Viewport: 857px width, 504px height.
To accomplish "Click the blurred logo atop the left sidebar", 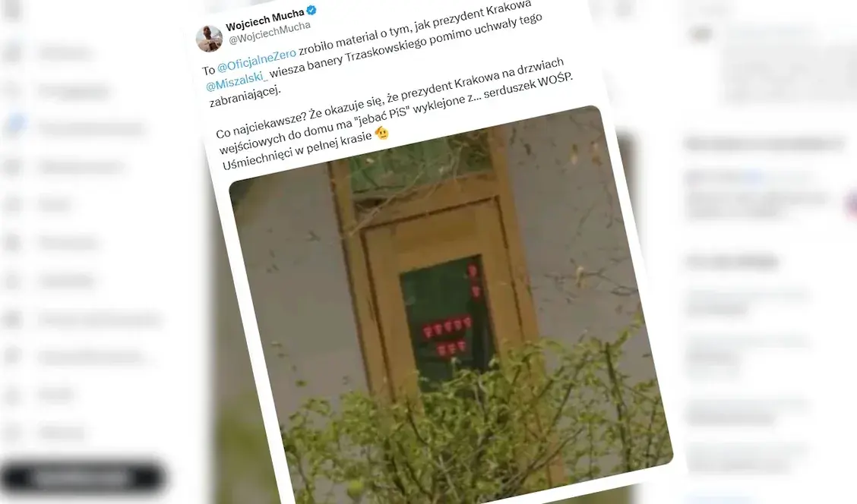I will (12, 9).
